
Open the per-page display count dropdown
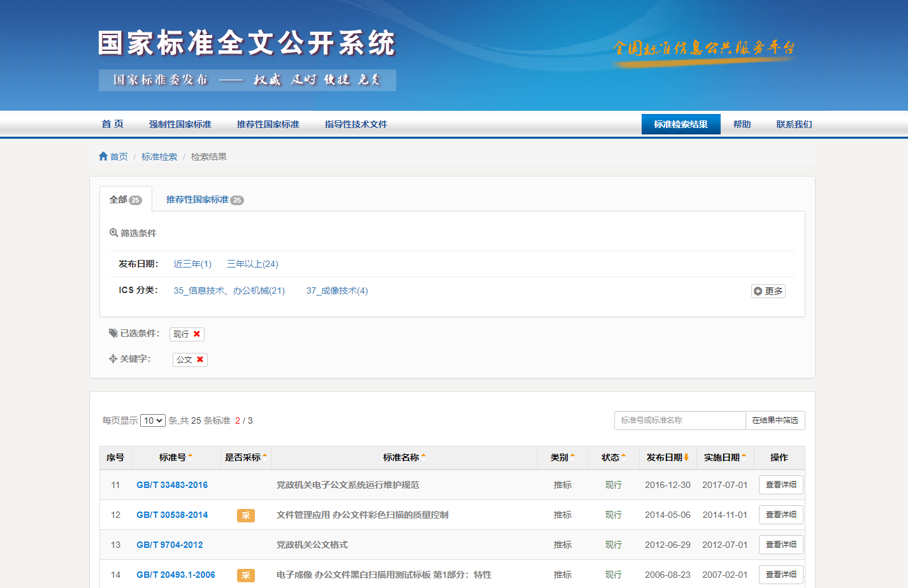(x=153, y=420)
